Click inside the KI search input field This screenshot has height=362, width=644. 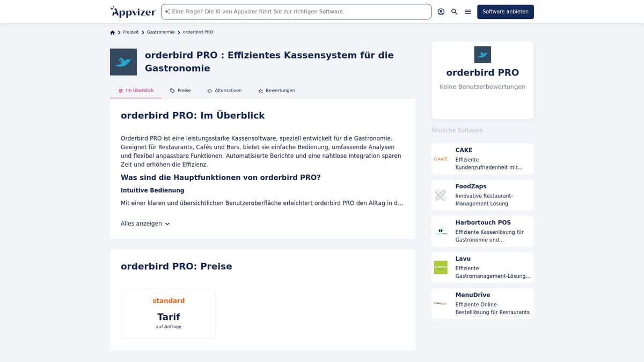pyautogui.click(x=297, y=11)
